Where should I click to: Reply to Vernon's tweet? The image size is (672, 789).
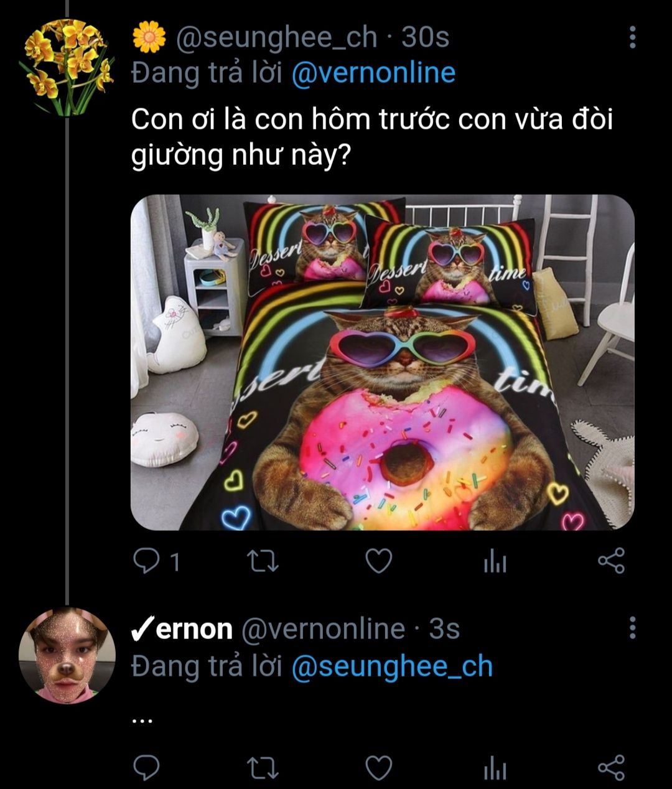(147, 767)
